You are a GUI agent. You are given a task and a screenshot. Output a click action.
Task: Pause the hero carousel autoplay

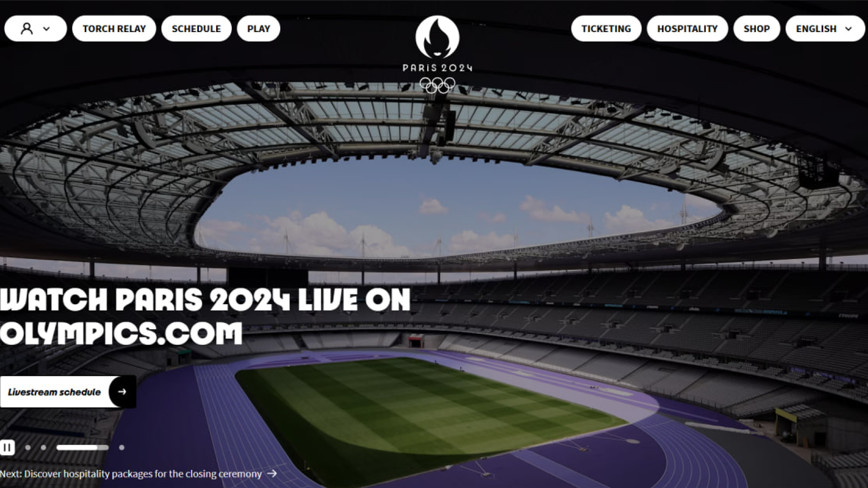pos(7,447)
